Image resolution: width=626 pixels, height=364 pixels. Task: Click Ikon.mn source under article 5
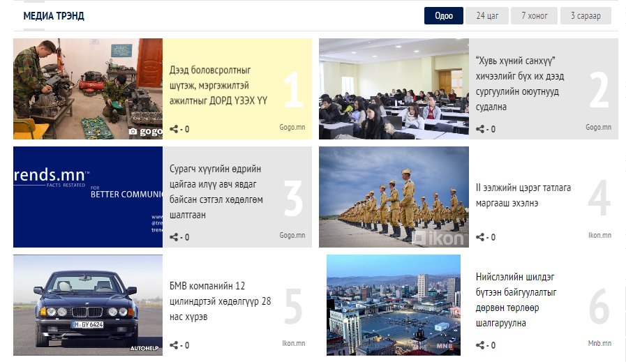tap(293, 344)
